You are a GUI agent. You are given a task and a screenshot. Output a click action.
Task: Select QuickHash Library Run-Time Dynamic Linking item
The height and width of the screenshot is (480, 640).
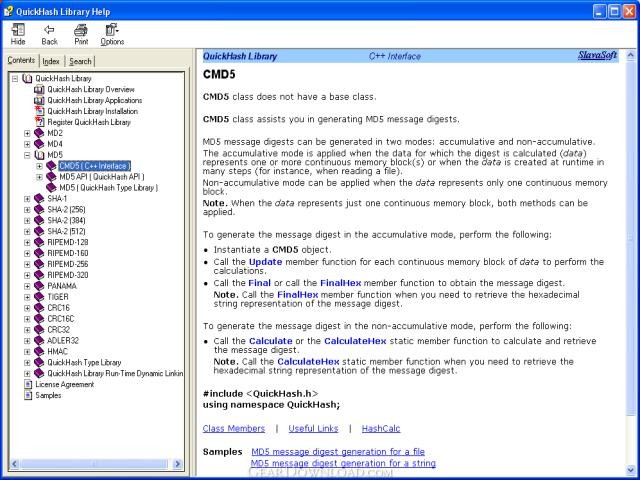[115, 373]
